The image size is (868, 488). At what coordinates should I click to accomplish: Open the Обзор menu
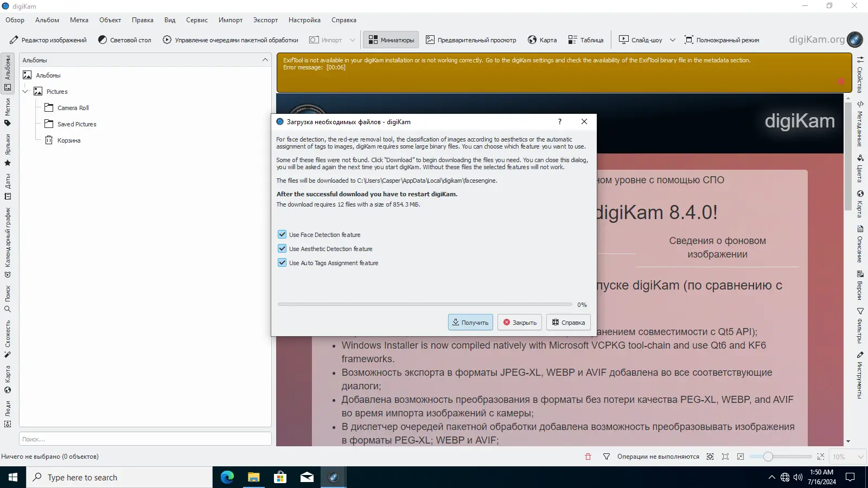click(x=15, y=20)
